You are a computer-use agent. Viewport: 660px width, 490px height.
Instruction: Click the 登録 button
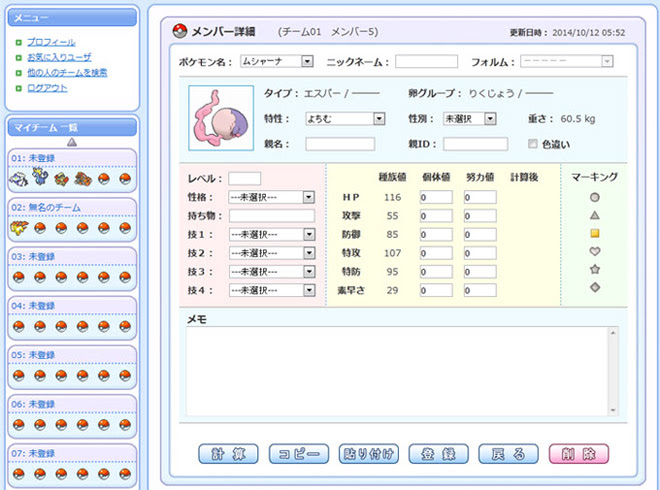click(x=439, y=454)
